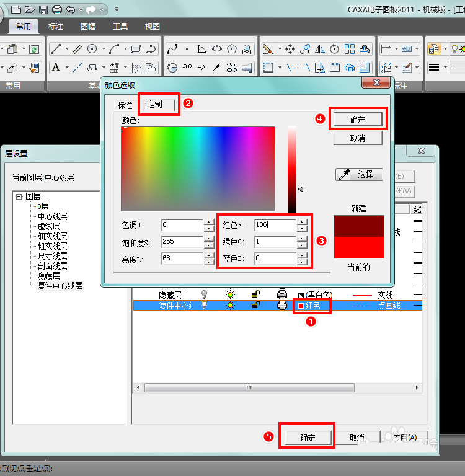Select the Eraser/delete tool icon
Image resolution: width=465 pixels, height=476 pixels.
(268, 49)
